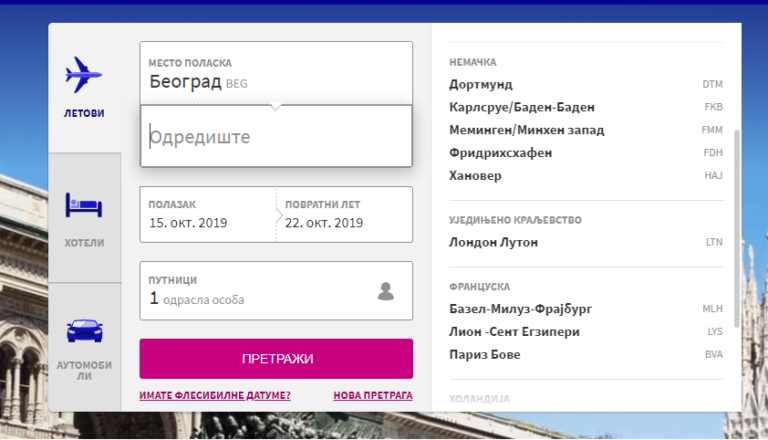Click the Нова претрага link
Image resolution: width=768 pixels, height=440 pixels.
[x=373, y=395]
